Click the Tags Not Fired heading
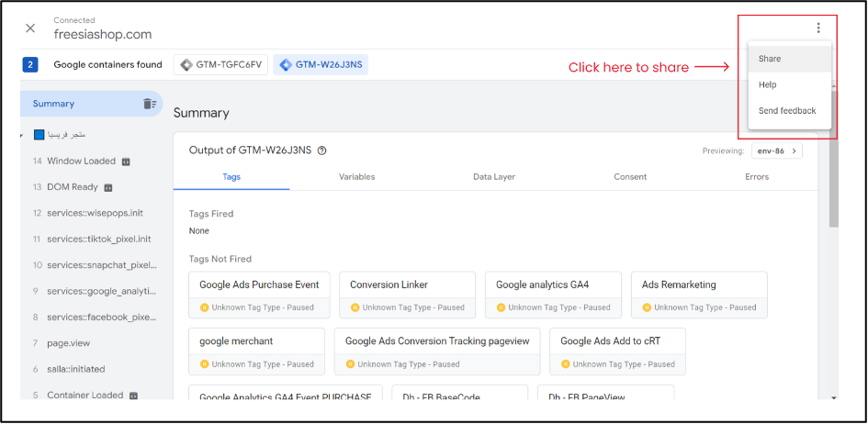 (x=220, y=259)
